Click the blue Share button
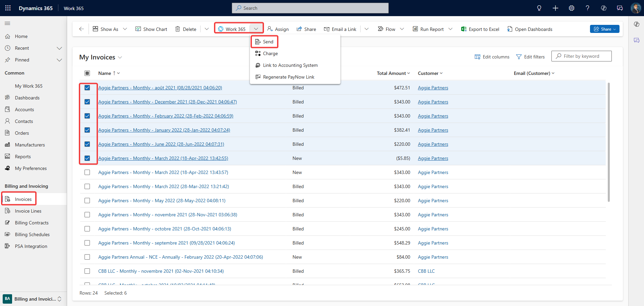 [604, 29]
